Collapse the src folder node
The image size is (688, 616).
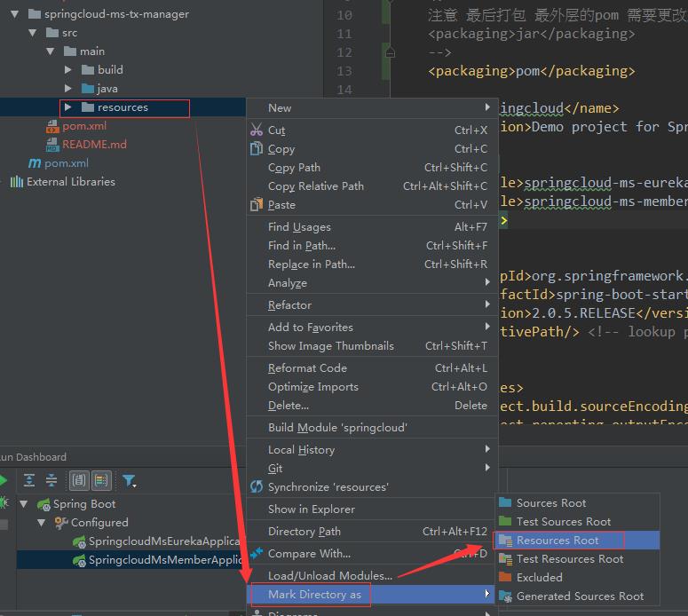pos(33,33)
